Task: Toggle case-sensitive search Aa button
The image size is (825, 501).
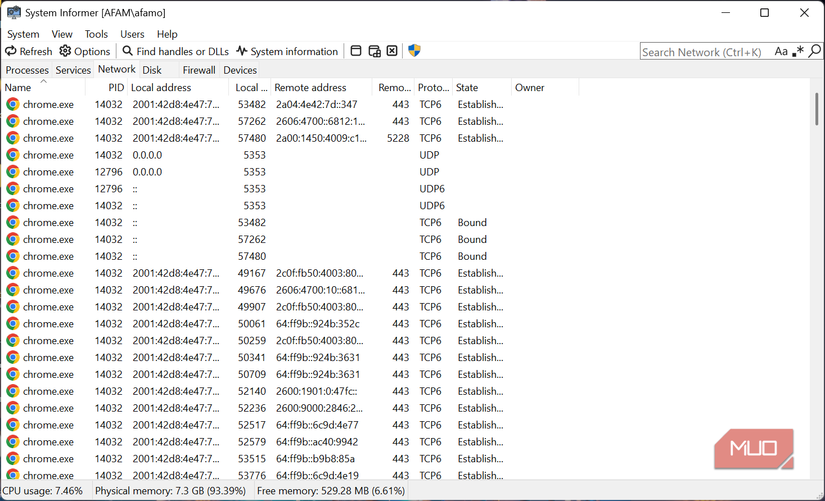Action: (x=781, y=51)
